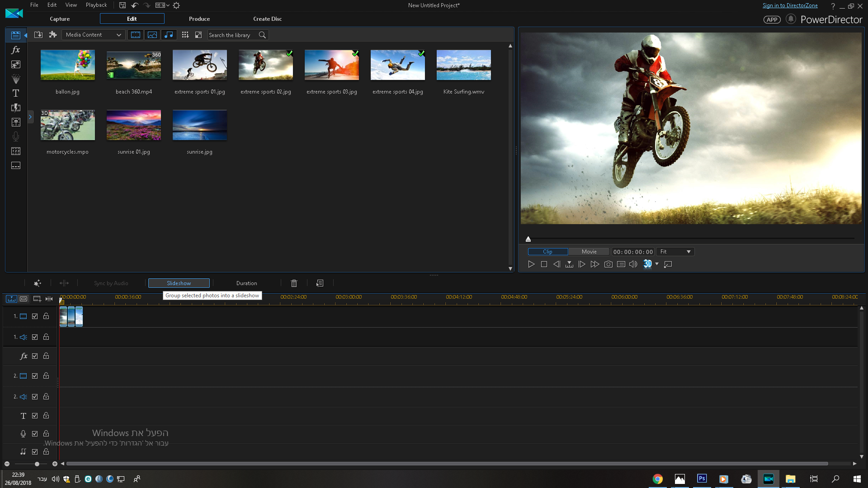Uncheck the title track enable checkbox
Screen dimensions: 868x488
coord(35,416)
